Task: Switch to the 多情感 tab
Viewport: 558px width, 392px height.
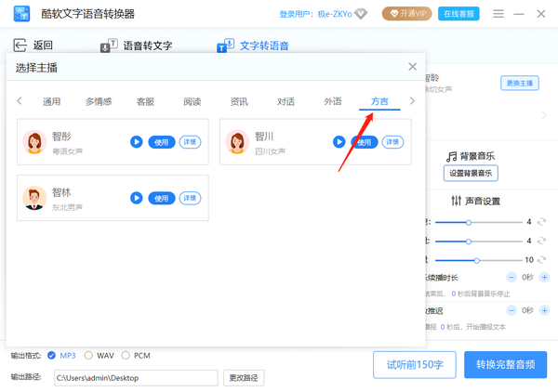Action: tap(99, 101)
